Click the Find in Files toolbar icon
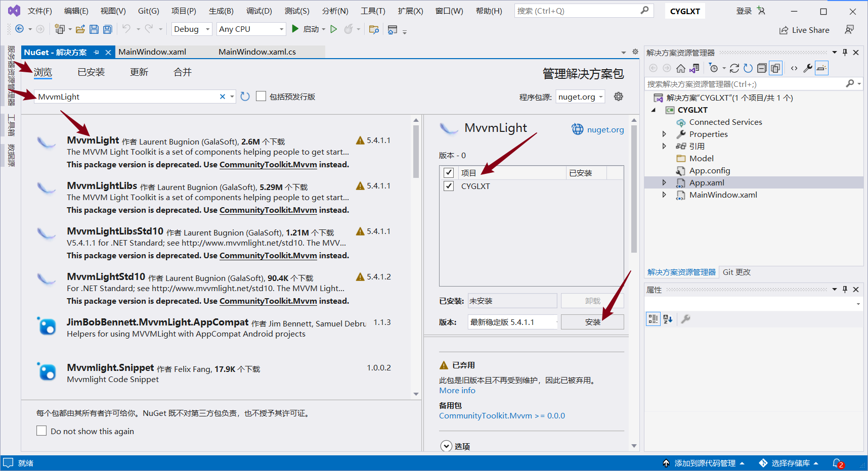Screen dimensions: 868x471 click(x=374, y=29)
